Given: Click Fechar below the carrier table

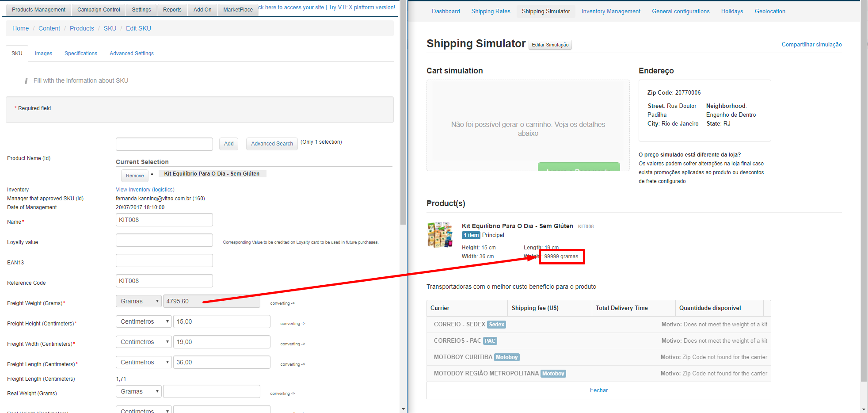Looking at the screenshot, I should click(598, 390).
